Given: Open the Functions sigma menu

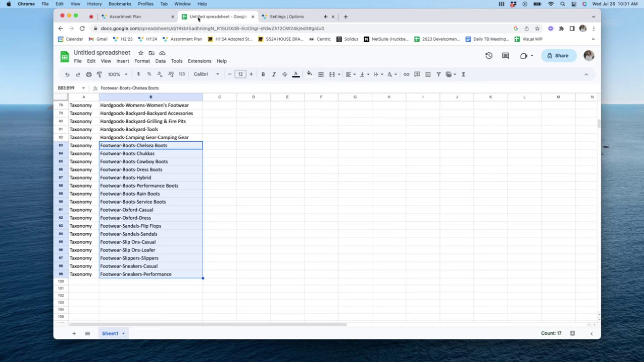Looking at the screenshot, I should tap(463, 74).
